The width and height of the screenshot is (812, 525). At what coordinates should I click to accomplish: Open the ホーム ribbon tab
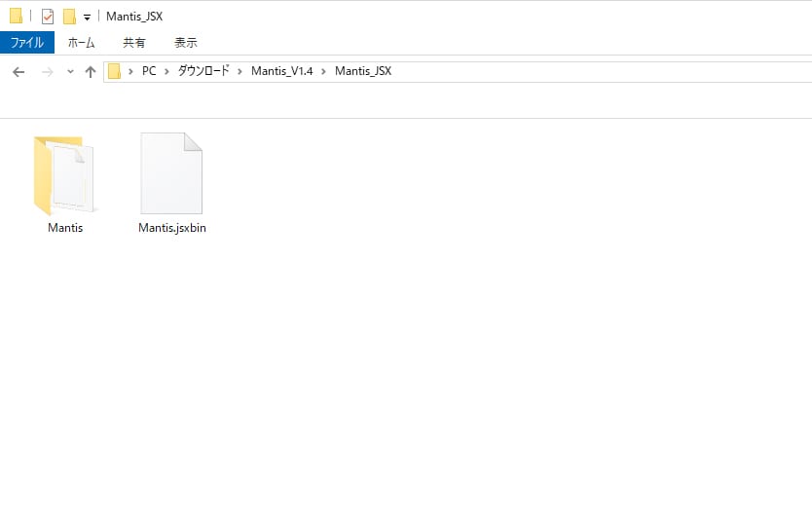[x=82, y=43]
